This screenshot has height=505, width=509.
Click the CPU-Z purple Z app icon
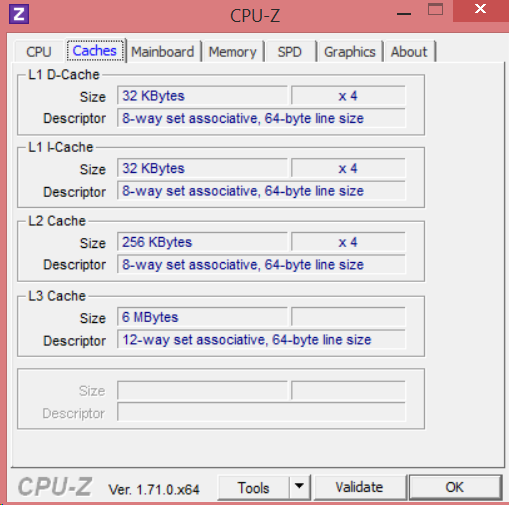[19, 14]
